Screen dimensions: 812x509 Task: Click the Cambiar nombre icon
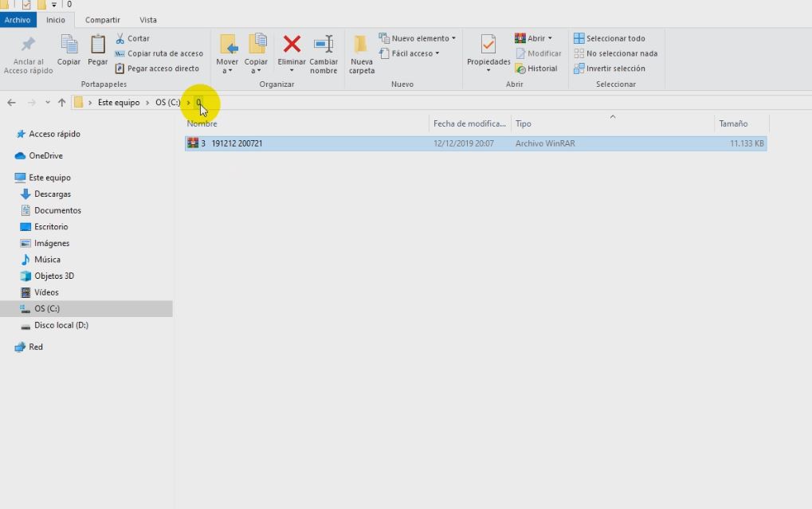[324, 45]
